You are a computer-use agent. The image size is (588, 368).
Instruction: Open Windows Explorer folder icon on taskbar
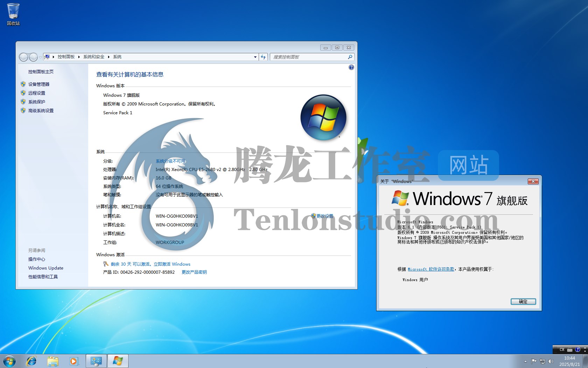[53, 361]
